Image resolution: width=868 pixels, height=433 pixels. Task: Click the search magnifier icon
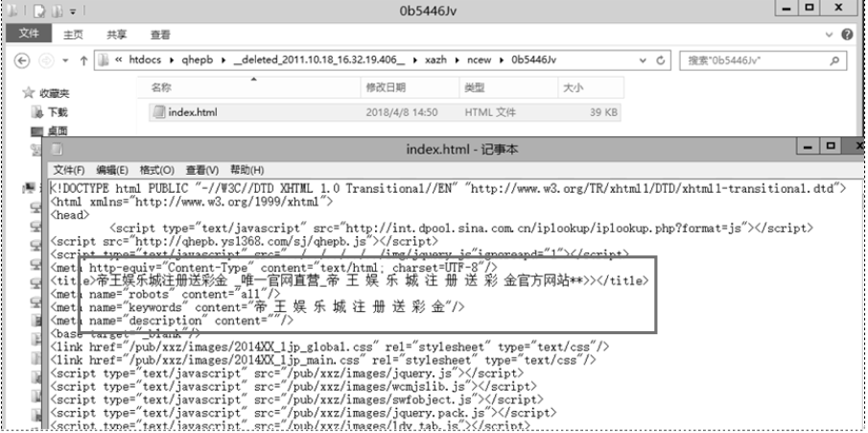point(834,60)
